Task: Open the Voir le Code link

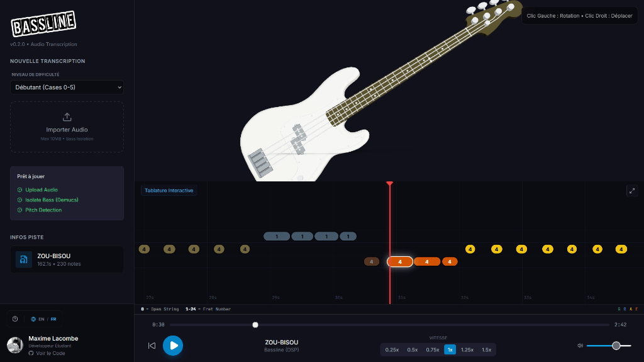Action: (50, 353)
